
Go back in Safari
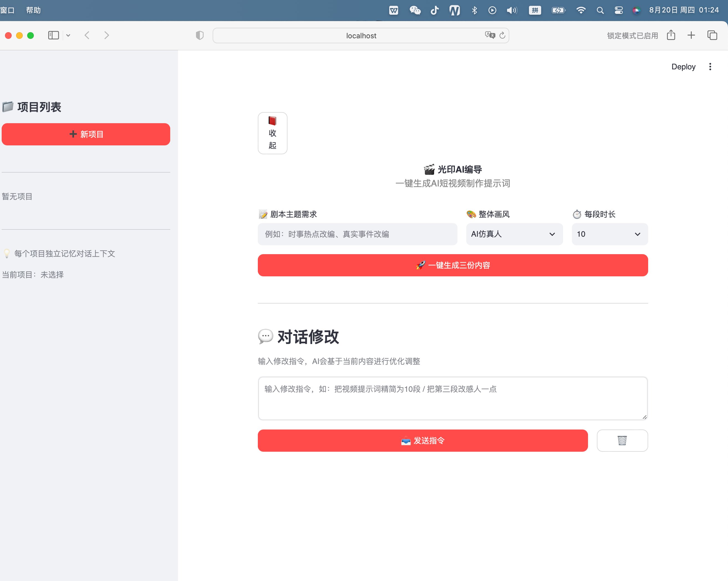(x=87, y=35)
